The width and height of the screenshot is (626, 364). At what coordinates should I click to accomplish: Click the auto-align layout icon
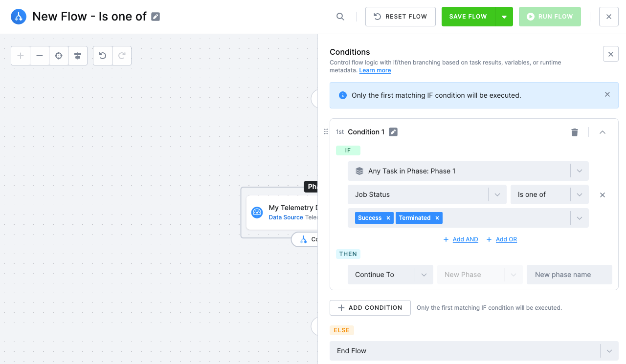[78, 56]
